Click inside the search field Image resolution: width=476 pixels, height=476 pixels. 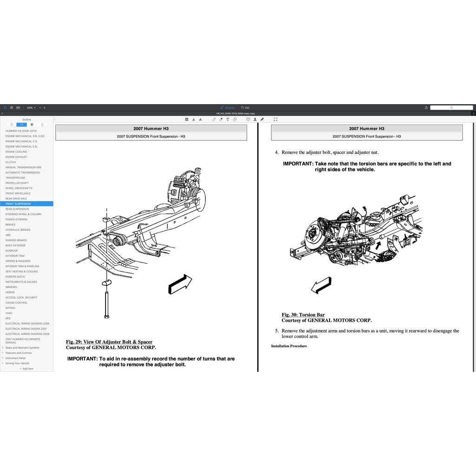point(452,107)
